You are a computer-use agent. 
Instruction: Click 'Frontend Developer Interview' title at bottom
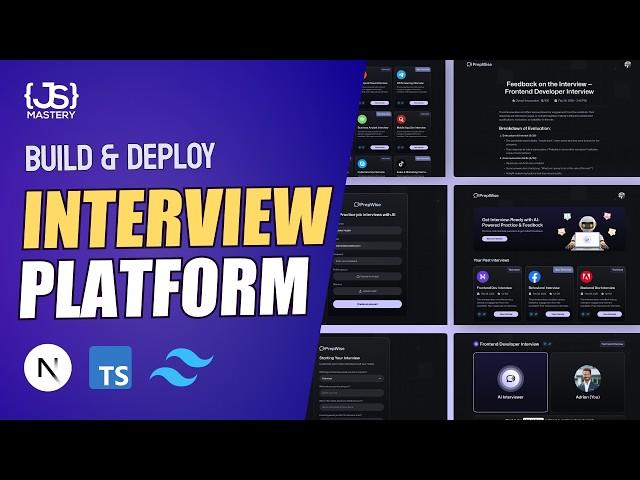click(x=509, y=344)
